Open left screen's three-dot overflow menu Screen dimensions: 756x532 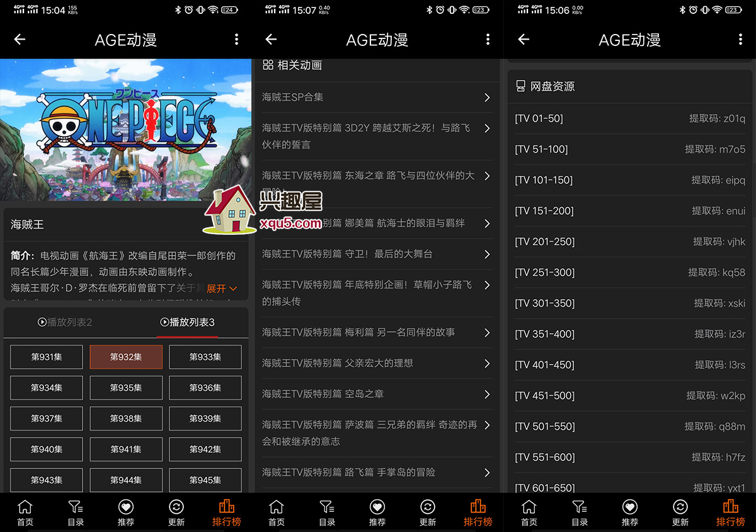[236, 40]
